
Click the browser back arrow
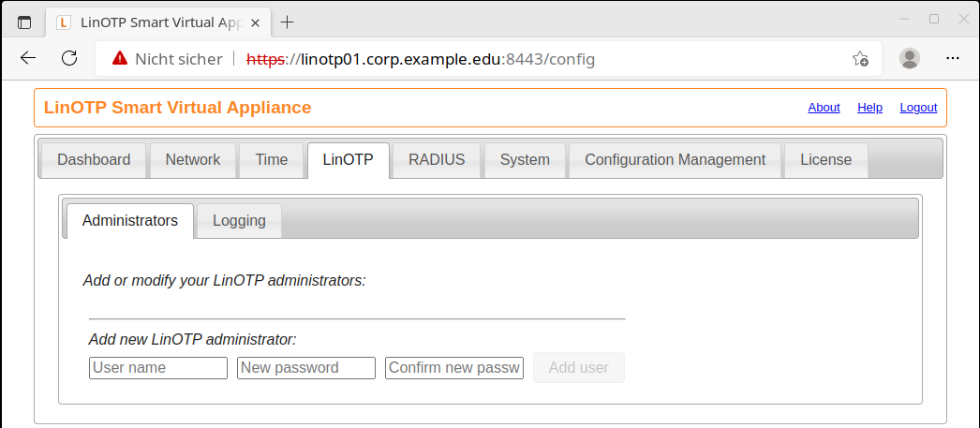(28, 58)
